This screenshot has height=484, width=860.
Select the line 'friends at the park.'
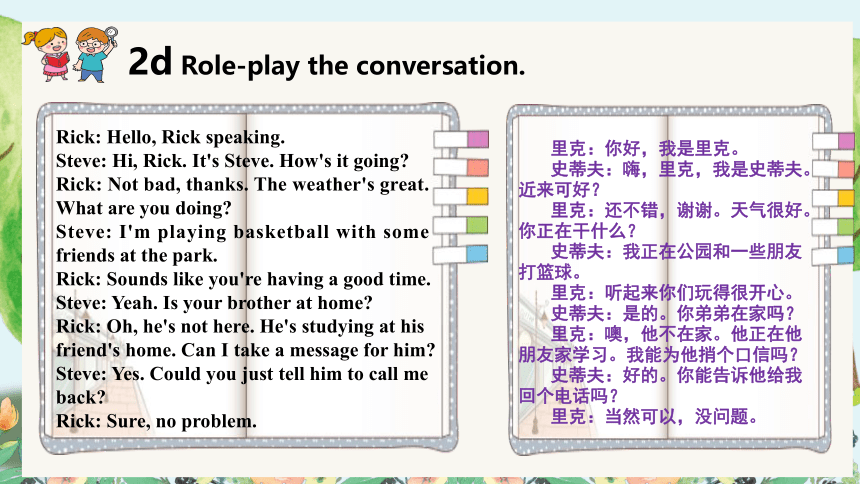tap(137, 256)
